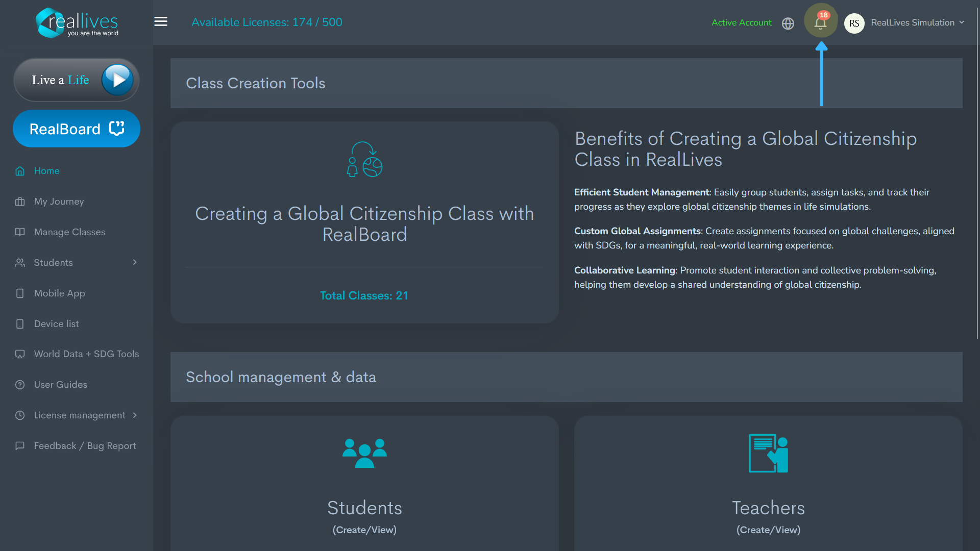Click the World Data + SDG Tools icon
Image resolution: width=980 pixels, height=551 pixels.
(x=20, y=354)
